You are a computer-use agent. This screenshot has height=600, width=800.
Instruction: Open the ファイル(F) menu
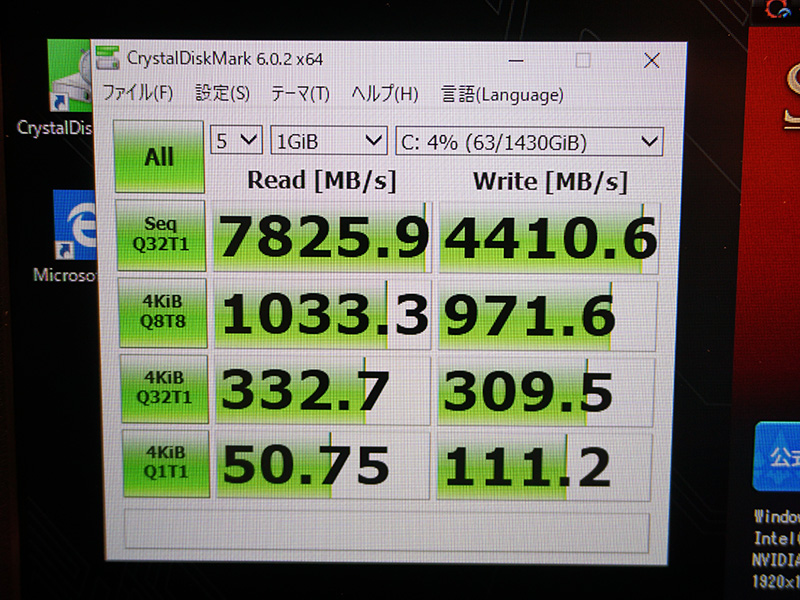[x=138, y=93]
